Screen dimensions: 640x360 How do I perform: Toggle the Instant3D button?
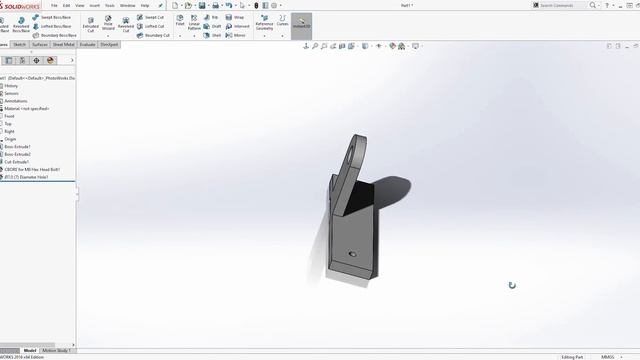301,25
